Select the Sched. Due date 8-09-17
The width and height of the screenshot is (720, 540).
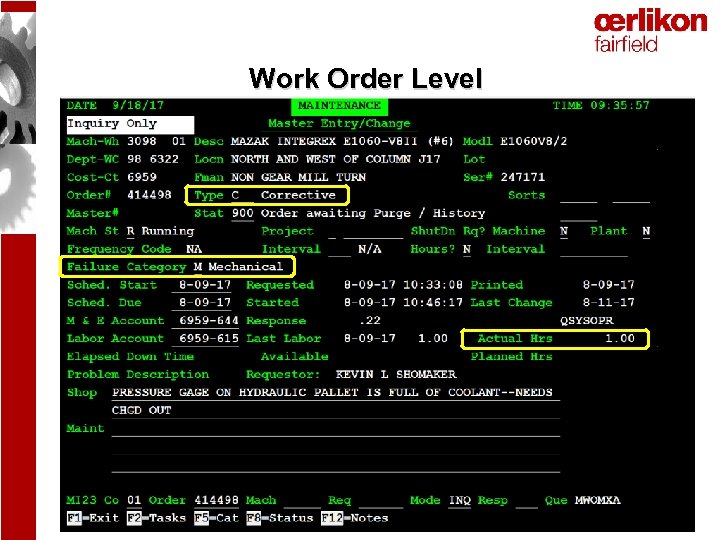pos(205,303)
